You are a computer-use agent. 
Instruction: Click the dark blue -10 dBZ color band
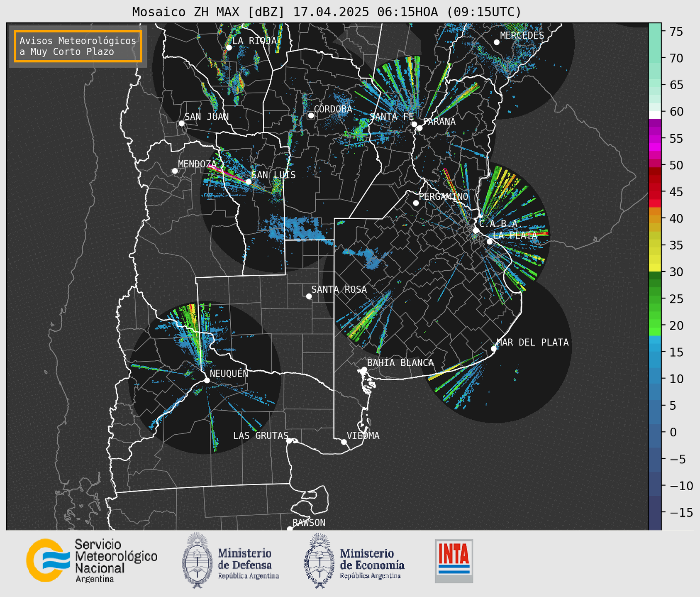[x=655, y=486]
